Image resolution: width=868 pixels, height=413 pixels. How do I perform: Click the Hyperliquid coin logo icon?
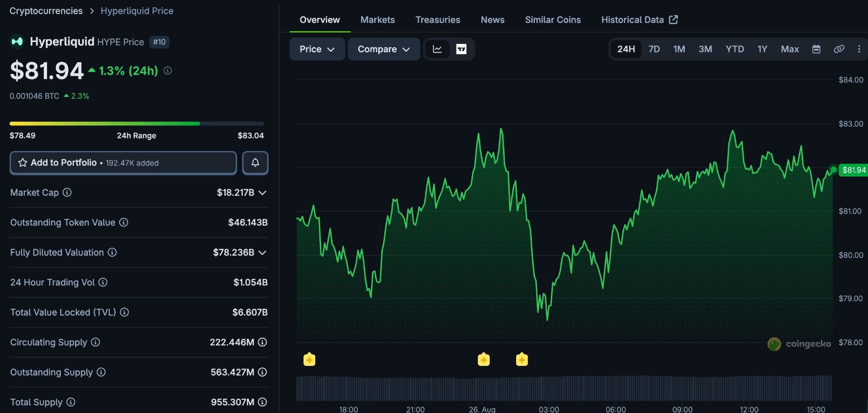[17, 42]
